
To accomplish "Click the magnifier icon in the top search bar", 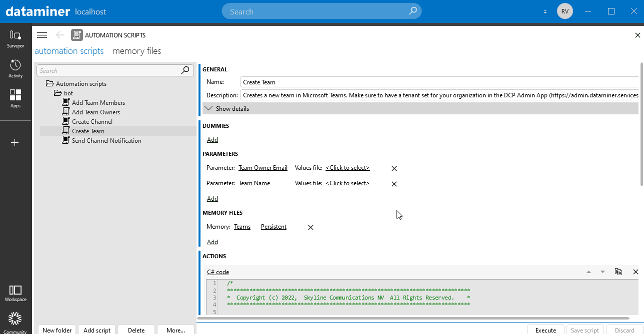I will [x=413, y=11].
